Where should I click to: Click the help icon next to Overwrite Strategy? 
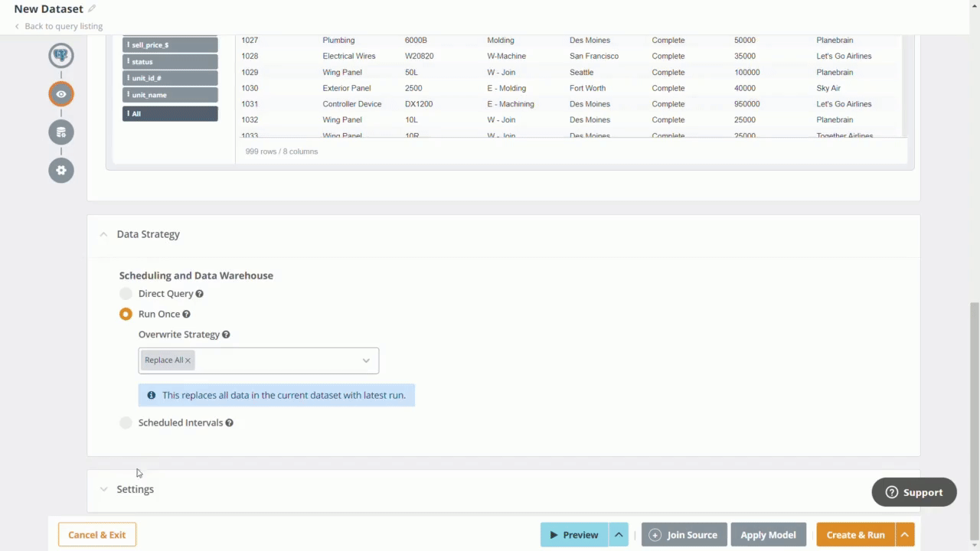226,334
